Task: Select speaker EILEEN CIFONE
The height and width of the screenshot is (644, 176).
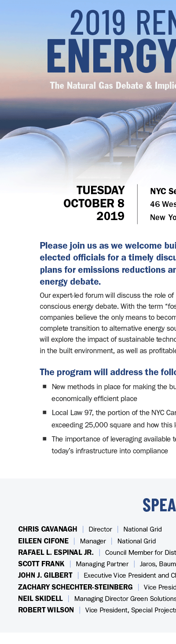Action: 43,541
